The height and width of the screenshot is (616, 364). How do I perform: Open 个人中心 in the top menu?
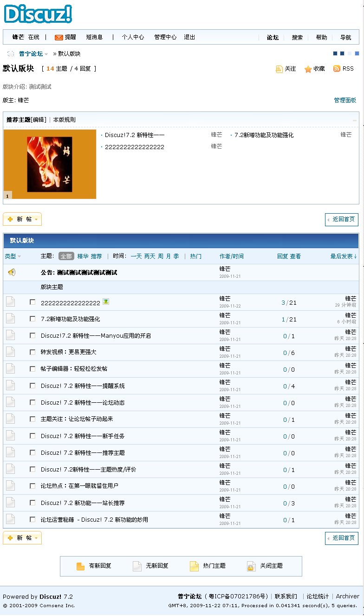coord(133,37)
